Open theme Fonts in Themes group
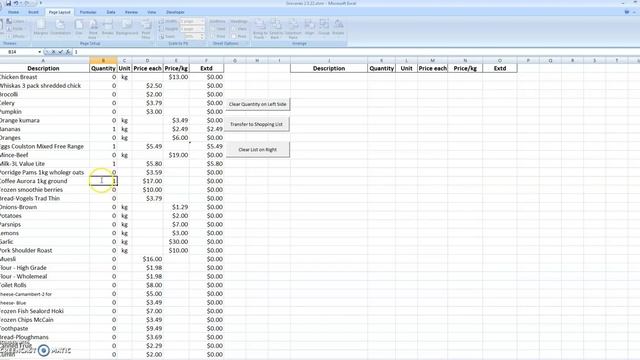The width and height of the screenshot is (640, 360). click(x=16, y=29)
